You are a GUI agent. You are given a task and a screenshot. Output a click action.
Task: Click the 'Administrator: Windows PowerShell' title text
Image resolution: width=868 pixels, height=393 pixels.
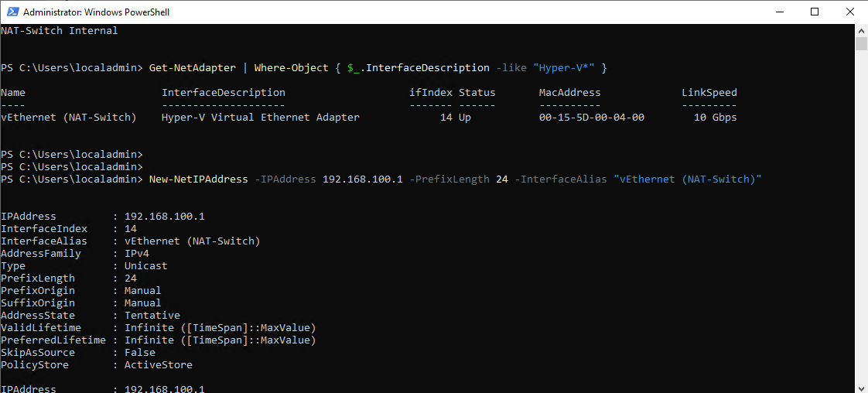(97, 12)
